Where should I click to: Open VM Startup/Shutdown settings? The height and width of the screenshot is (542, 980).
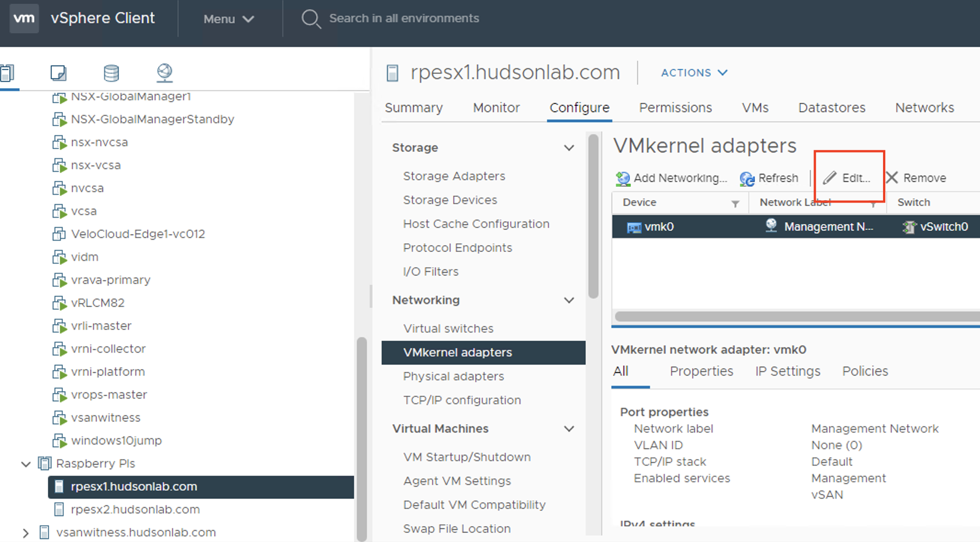(467, 457)
